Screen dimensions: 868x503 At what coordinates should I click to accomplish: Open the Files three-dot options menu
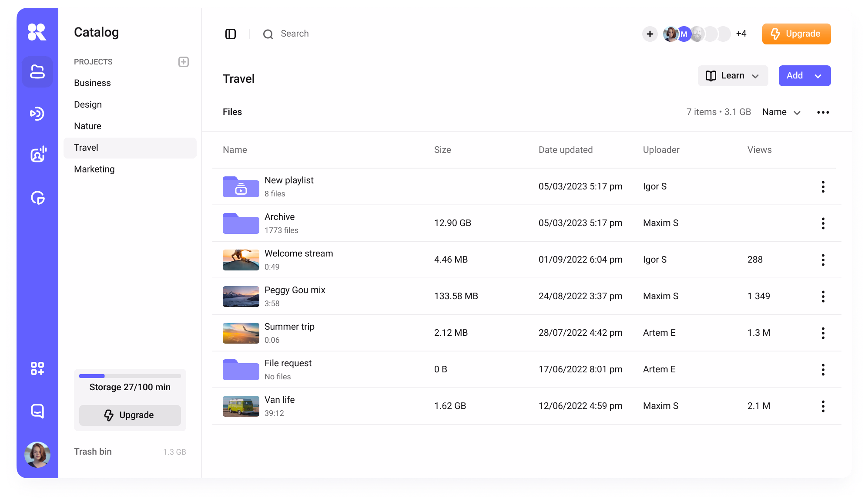pos(823,112)
